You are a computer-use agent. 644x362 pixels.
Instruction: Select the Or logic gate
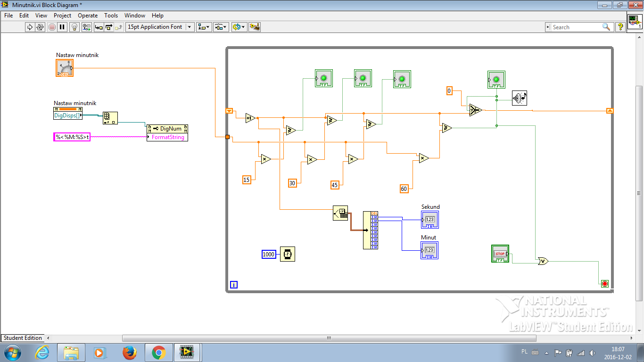(x=543, y=261)
